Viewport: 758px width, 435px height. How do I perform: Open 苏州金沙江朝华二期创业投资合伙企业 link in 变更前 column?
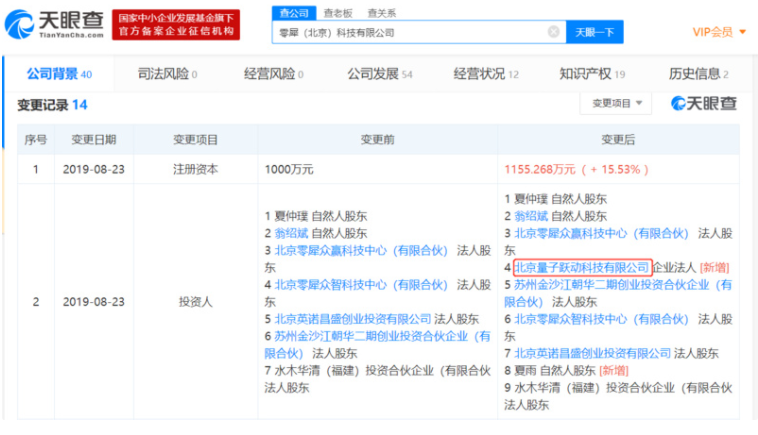pos(377,345)
